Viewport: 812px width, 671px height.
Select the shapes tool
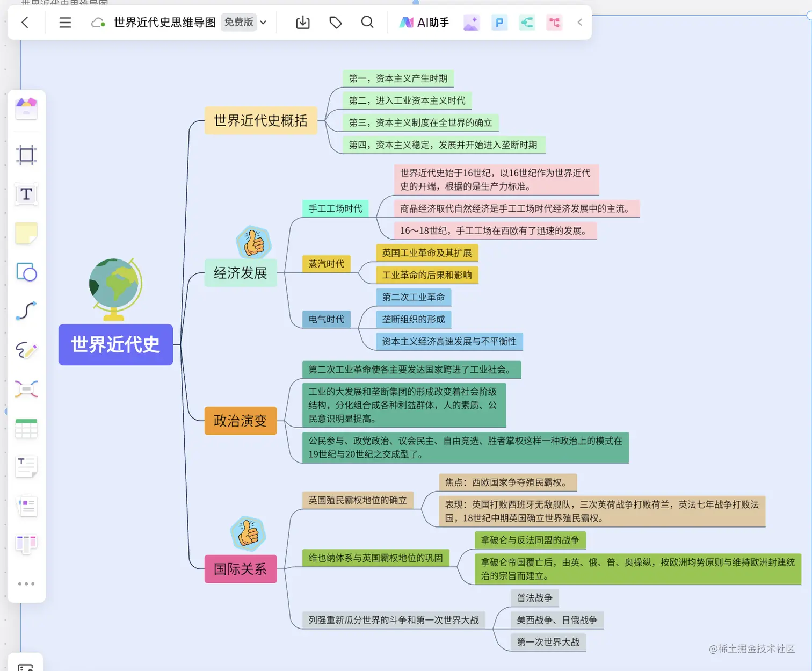tap(26, 273)
